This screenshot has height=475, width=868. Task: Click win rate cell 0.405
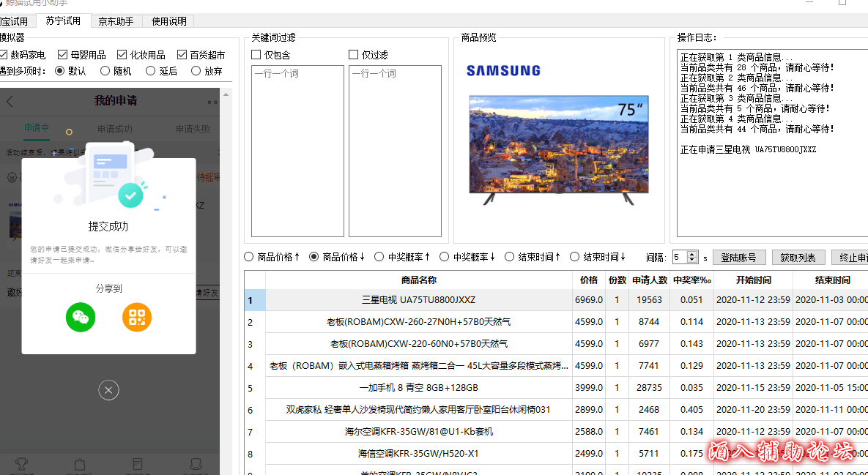click(x=692, y=410)
